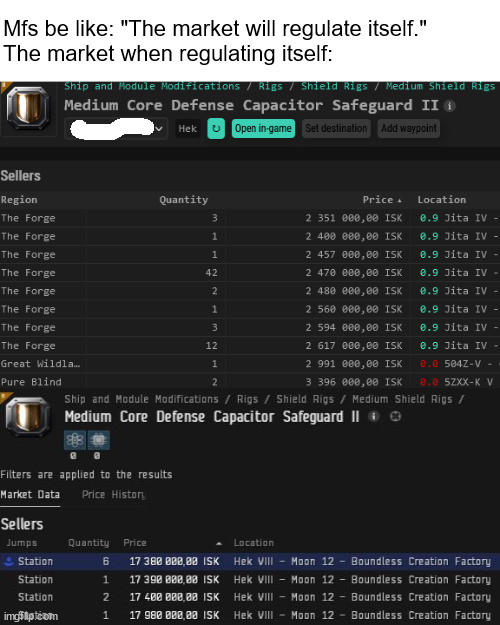Click upper table Quantity column header
This screenshot has height=625, width=500.
point(183,200)
